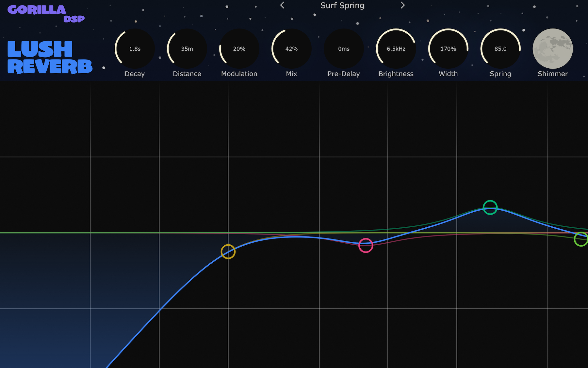Toggle the Shimmer moon button
Screen dimensions: 588x368
point(553,49)
